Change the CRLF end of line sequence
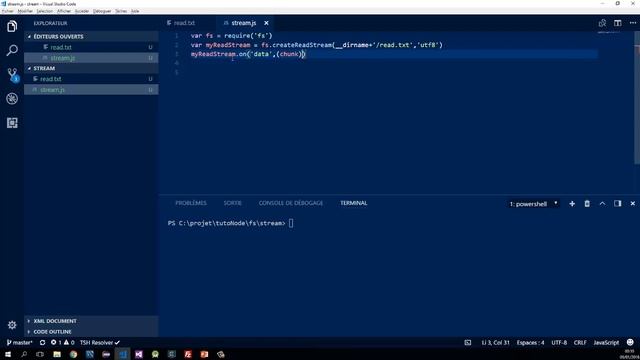The width and height of the screenshot is (640, 360). [580, 342]
